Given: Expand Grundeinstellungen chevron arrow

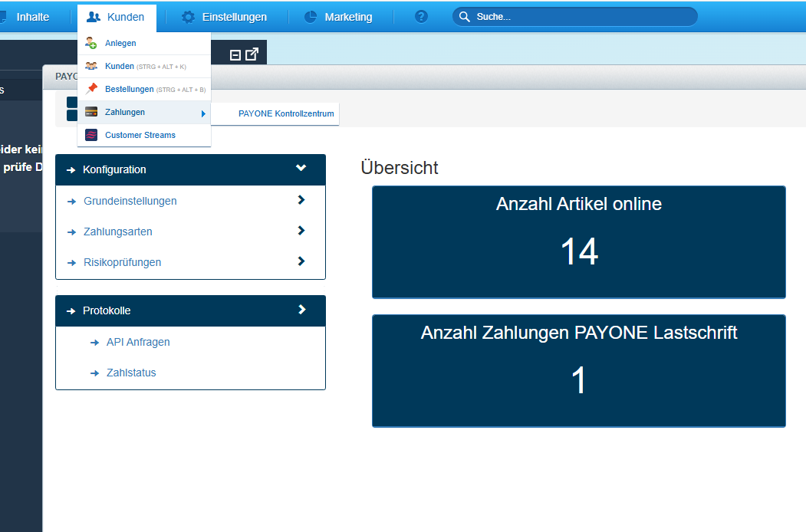Looking at the screenshot, I should [x=301, y=200].
